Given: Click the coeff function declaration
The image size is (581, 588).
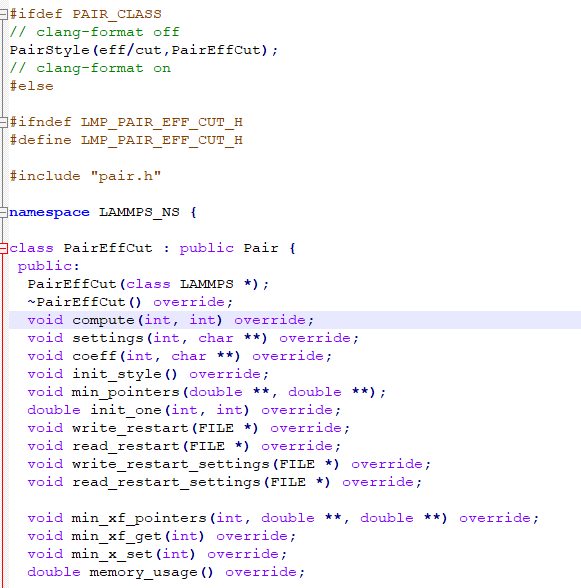Looking at the screenshot, I should point(180,356).
